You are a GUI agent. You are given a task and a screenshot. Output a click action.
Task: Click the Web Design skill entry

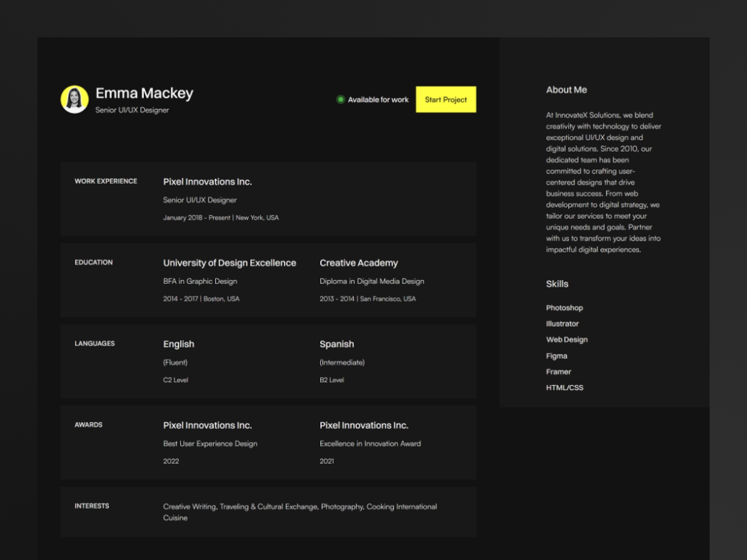567,340
